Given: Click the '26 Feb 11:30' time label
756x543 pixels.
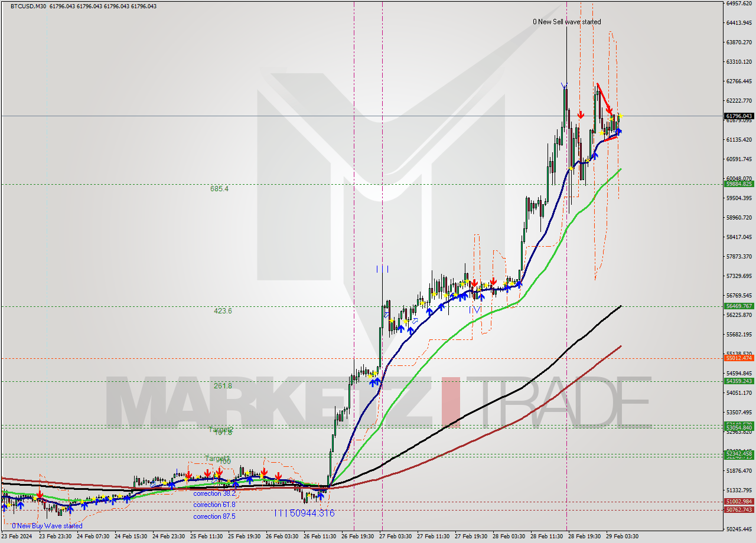Looking at the screenshot, I should (x=320, y=537).
